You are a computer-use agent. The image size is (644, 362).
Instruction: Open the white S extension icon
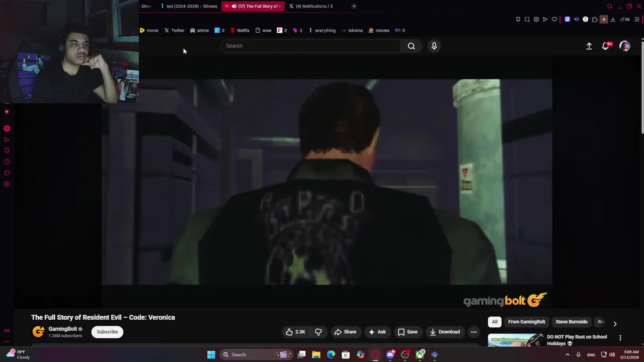coord(585,20)
